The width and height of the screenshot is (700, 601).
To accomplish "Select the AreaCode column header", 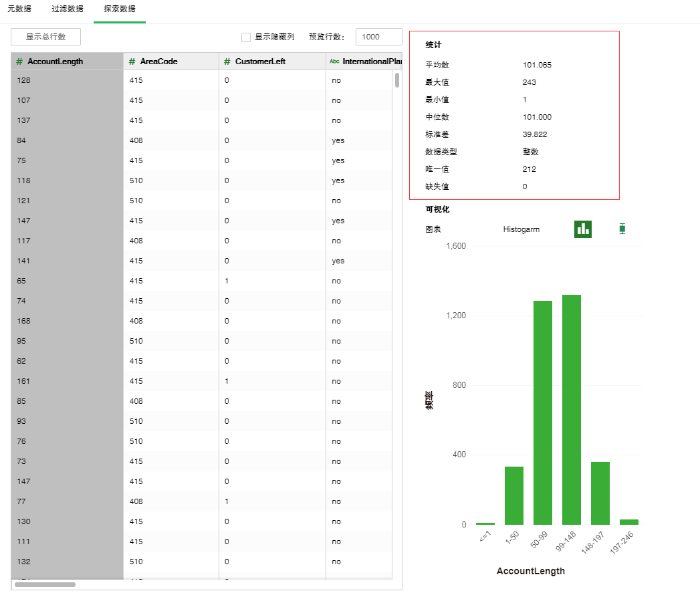I will (x=158, y=62).
